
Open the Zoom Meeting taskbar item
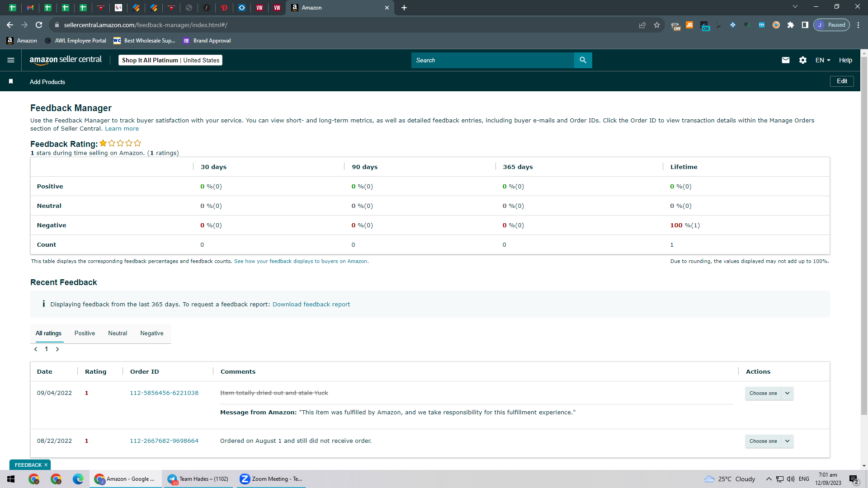271,479
